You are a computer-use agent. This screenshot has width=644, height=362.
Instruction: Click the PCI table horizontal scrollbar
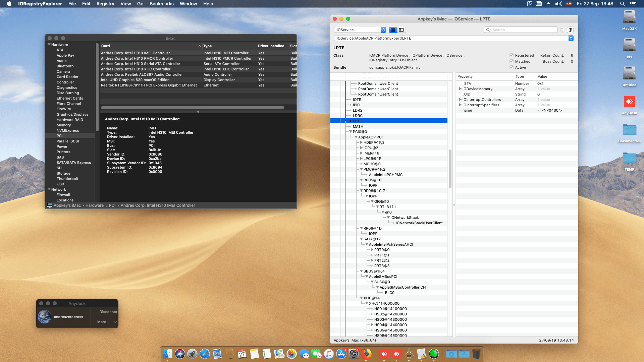tap(193, 108)
